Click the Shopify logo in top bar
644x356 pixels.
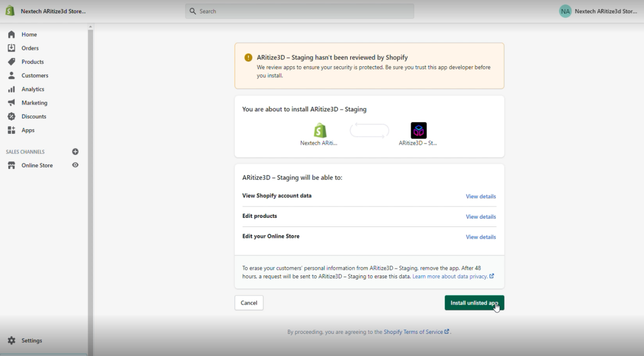pyautogui.click(x=10, y=11)
